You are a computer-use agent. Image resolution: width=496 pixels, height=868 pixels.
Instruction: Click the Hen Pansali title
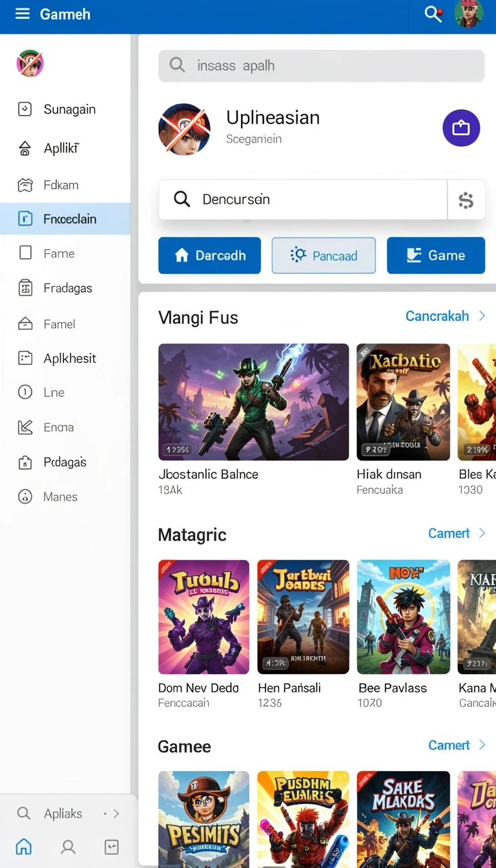point(289,688)
